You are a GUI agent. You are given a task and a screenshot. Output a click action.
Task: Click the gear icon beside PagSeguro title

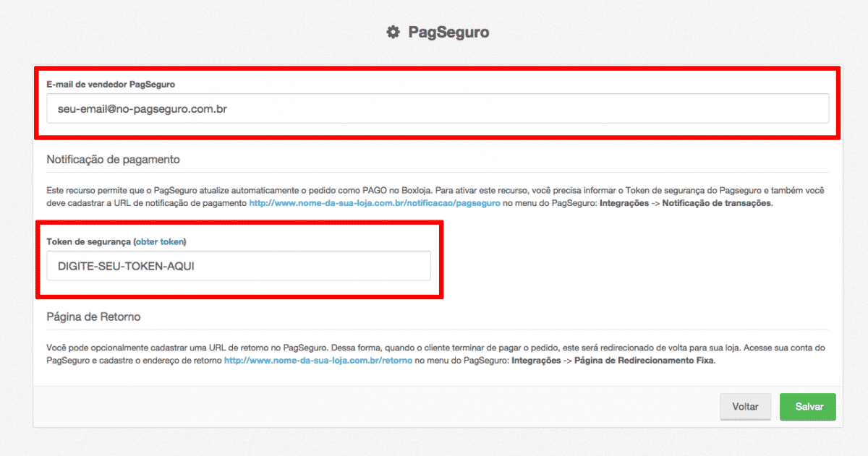(393, 32)
